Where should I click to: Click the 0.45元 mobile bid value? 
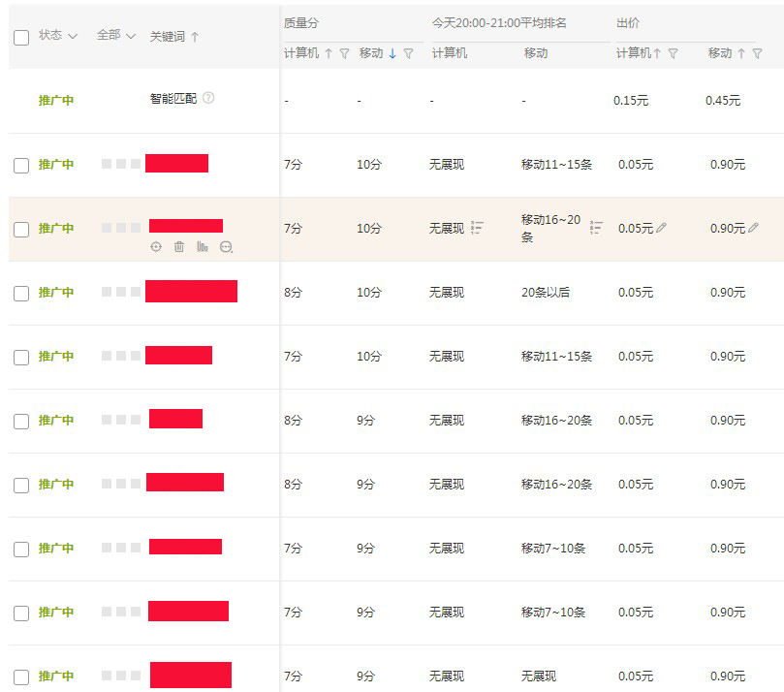click(723, 101)
